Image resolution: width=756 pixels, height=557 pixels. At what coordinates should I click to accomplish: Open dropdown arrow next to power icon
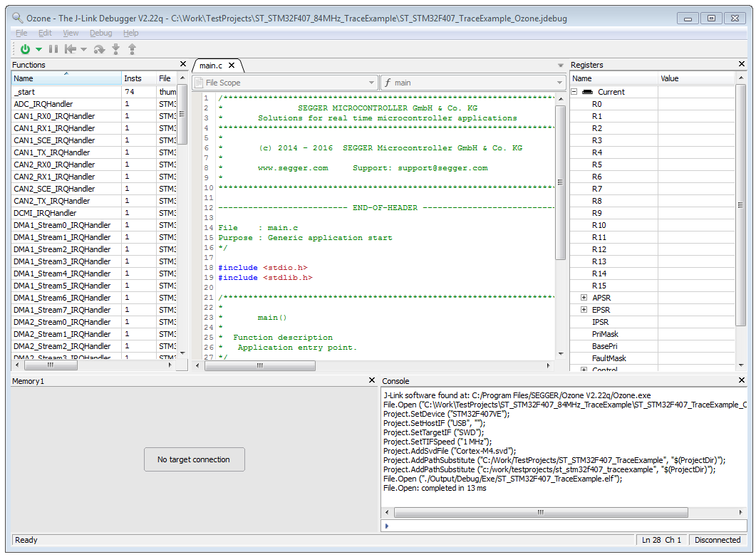pos(38,49)
